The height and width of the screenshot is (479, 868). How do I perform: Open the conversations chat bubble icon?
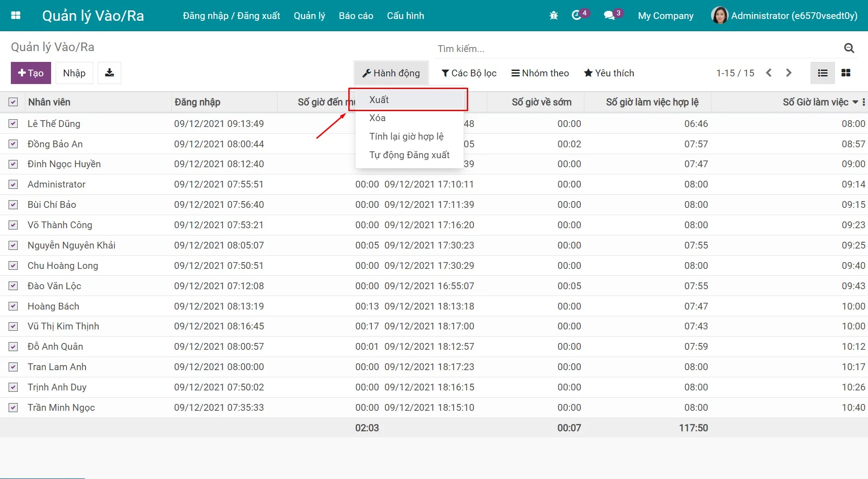[609, 16]
